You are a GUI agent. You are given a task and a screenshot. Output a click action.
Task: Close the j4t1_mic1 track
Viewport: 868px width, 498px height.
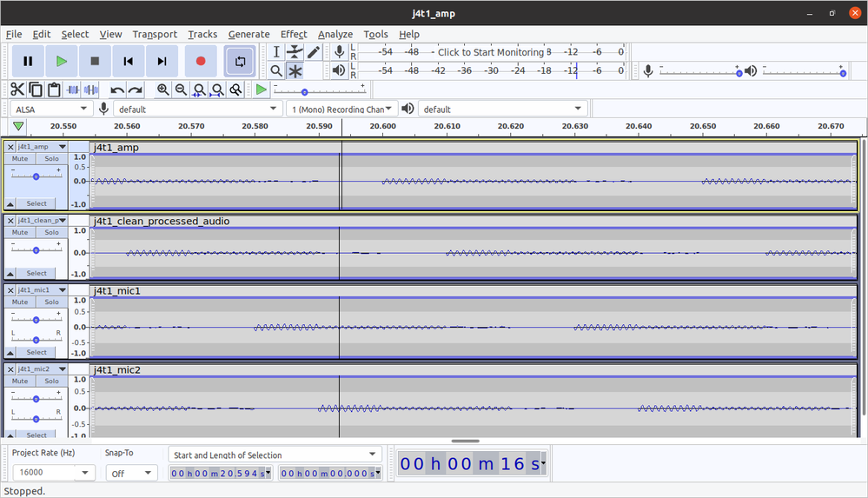point(10,289)
